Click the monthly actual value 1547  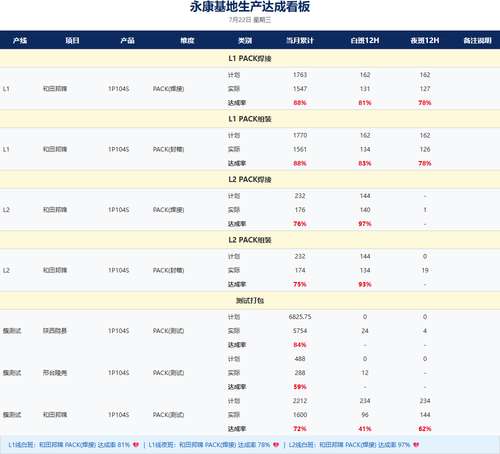coord(300,89)
